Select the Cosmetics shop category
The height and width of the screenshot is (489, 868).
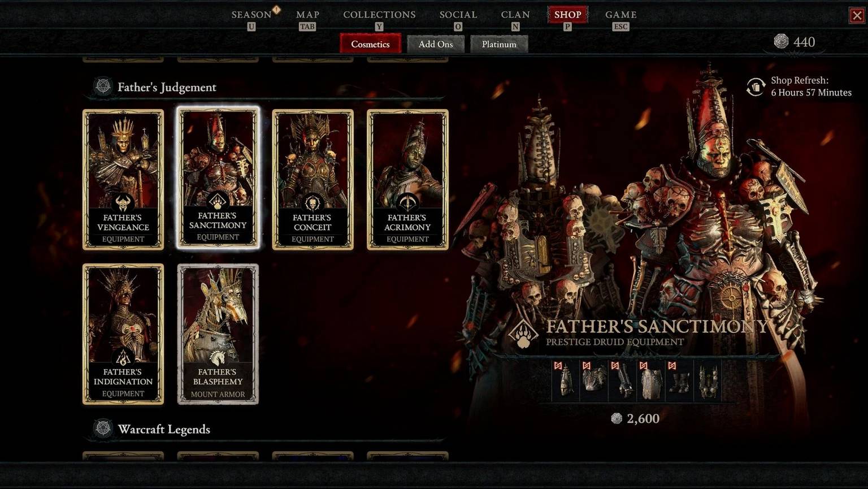click(x=370, y=44)
